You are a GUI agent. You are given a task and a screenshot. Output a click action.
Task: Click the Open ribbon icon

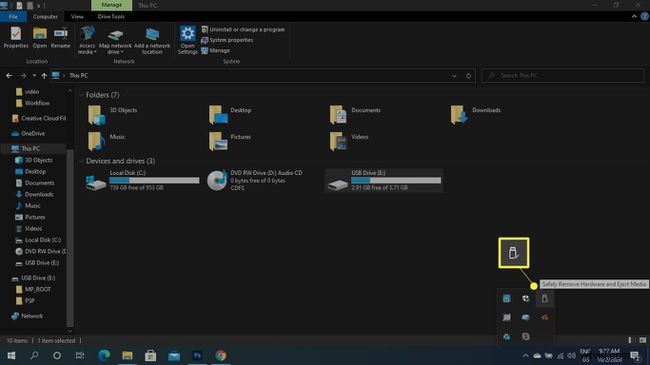40,37
